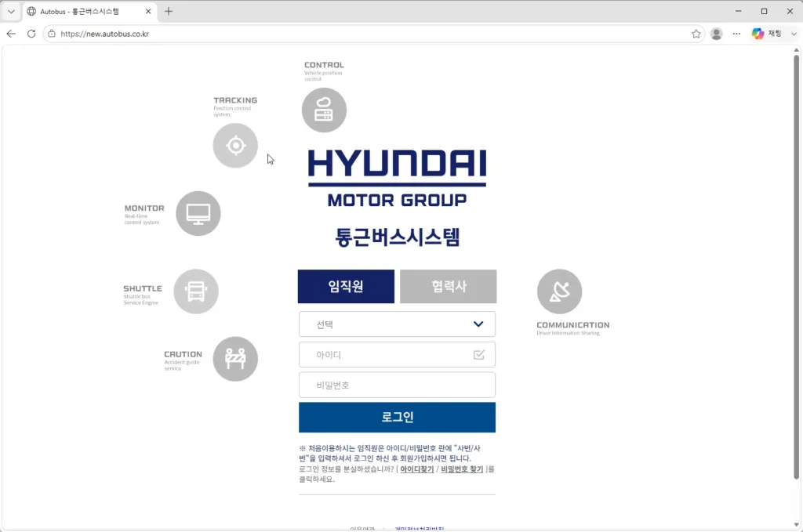Click the CAUTION barrier icon
Screen dimensions: 803x532
click(x=235, y=359)
